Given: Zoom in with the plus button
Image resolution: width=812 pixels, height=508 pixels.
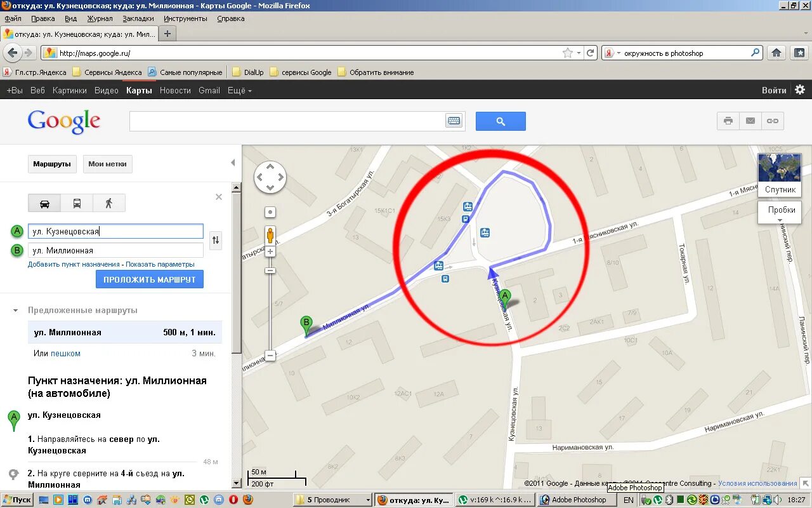Looking at the screenshot, I should pos(270,251).
